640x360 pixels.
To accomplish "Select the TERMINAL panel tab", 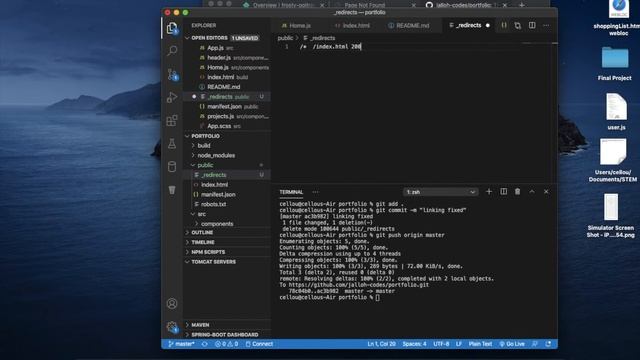I will point(291,192).
